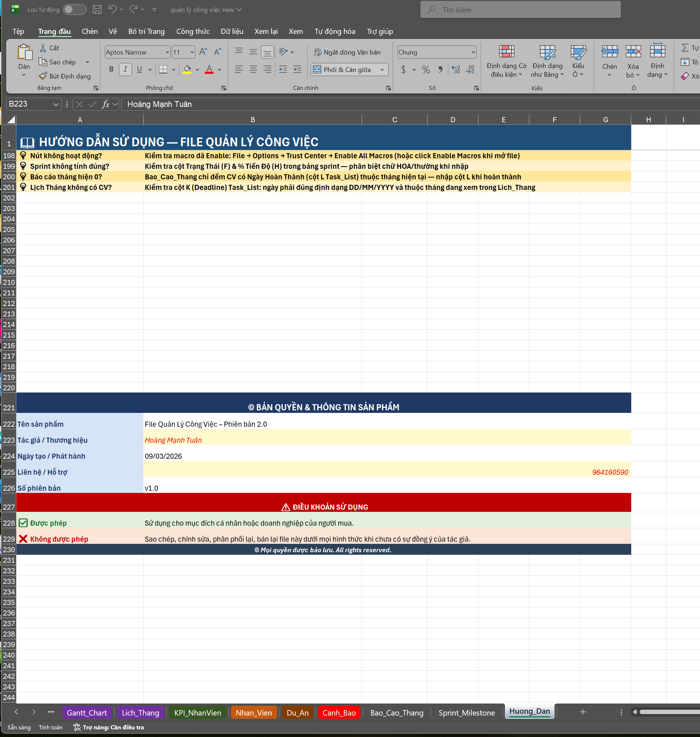Apply the yellow fill color
700x737 pixels.
(187, 69)
